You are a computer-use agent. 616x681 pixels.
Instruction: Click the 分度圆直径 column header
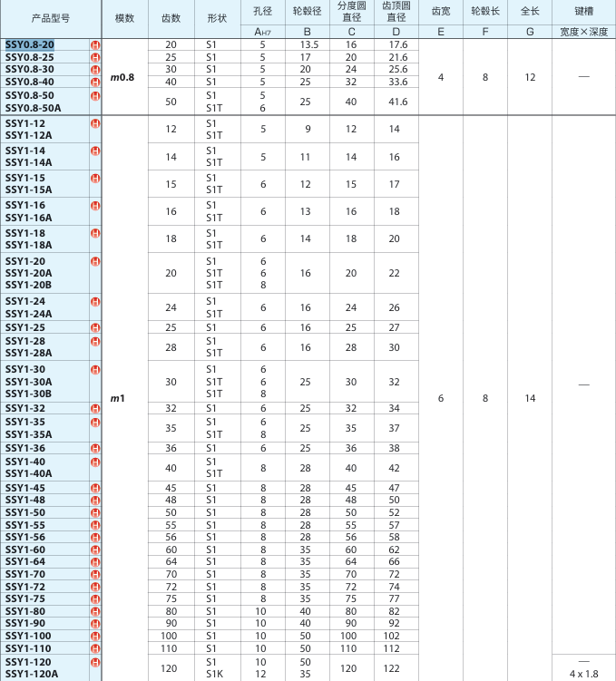click(351, 12)
